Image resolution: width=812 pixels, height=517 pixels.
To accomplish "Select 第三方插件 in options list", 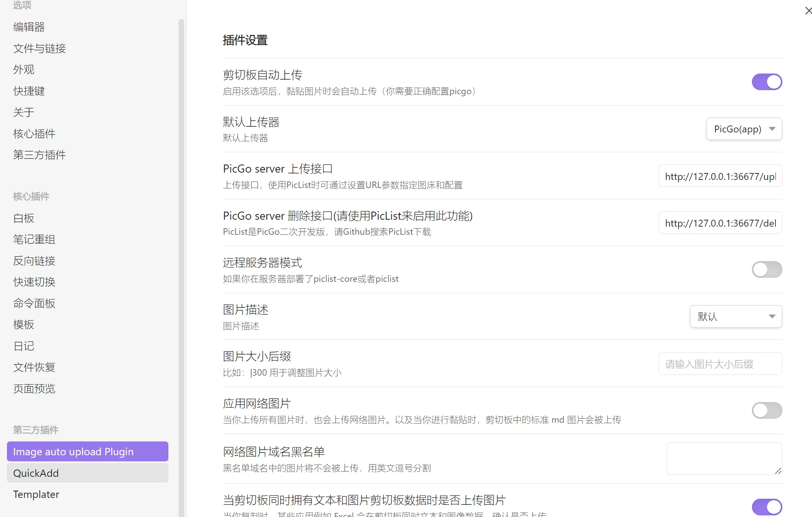I will tap(39, 155).
